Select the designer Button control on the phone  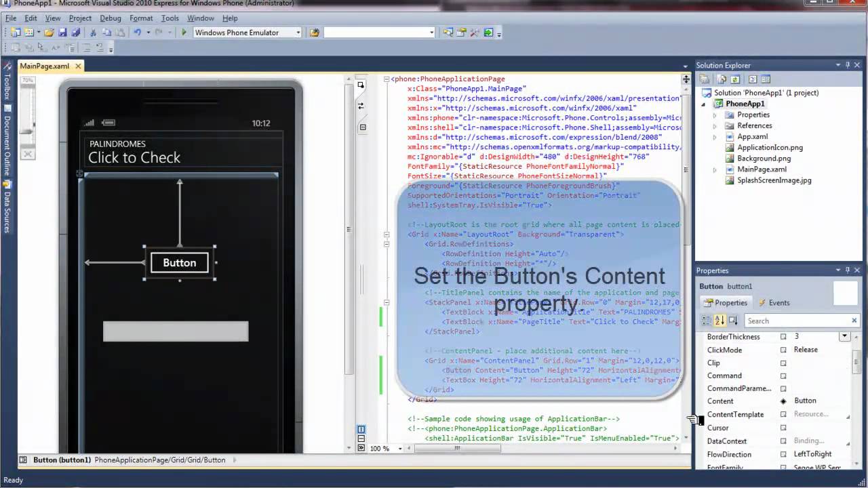180,263
